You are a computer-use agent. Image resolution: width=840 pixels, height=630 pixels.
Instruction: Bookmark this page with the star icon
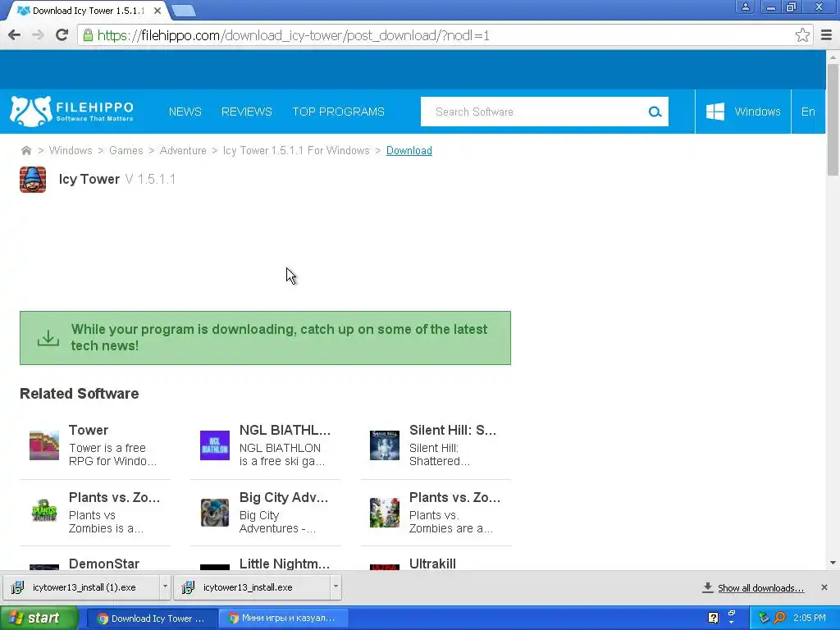(802, 35)
